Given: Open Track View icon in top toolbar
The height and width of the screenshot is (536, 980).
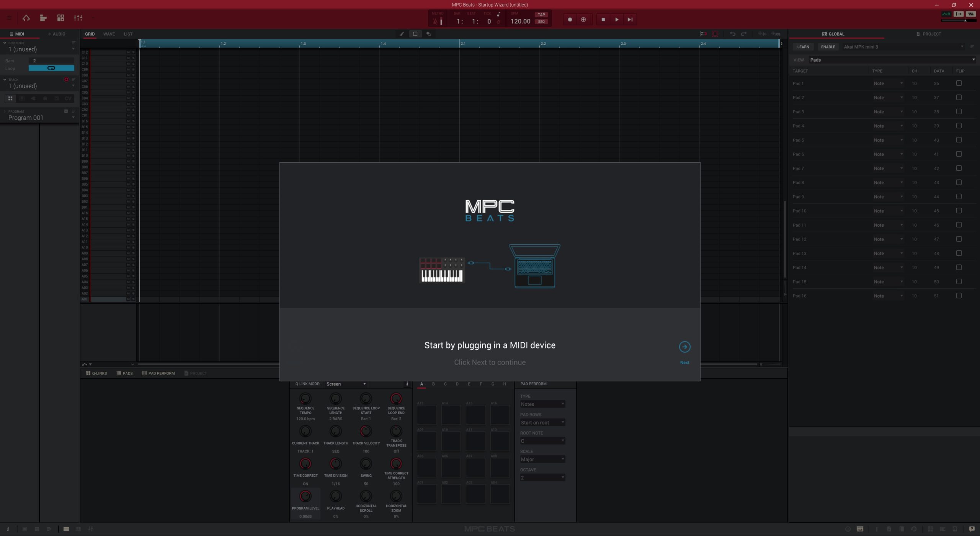Looking at the screenshot, I should pyautogui.click(x=43, y=18).
